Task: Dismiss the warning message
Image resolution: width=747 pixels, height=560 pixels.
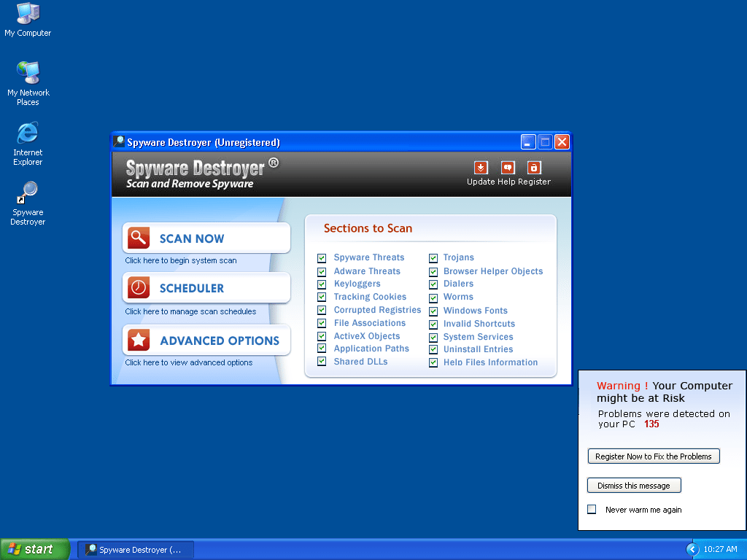Action: point(633,486)
